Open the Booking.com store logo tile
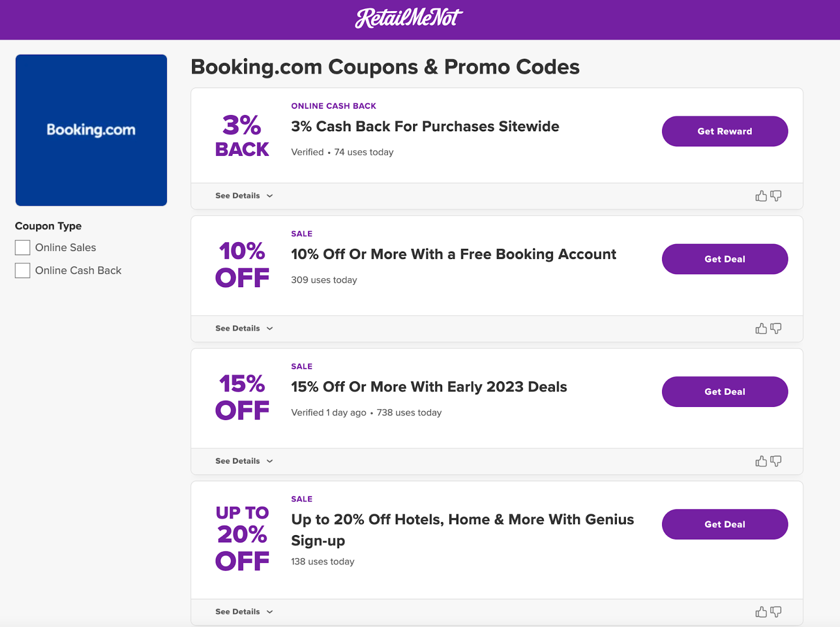840x627 pixels. coord(91,130)
